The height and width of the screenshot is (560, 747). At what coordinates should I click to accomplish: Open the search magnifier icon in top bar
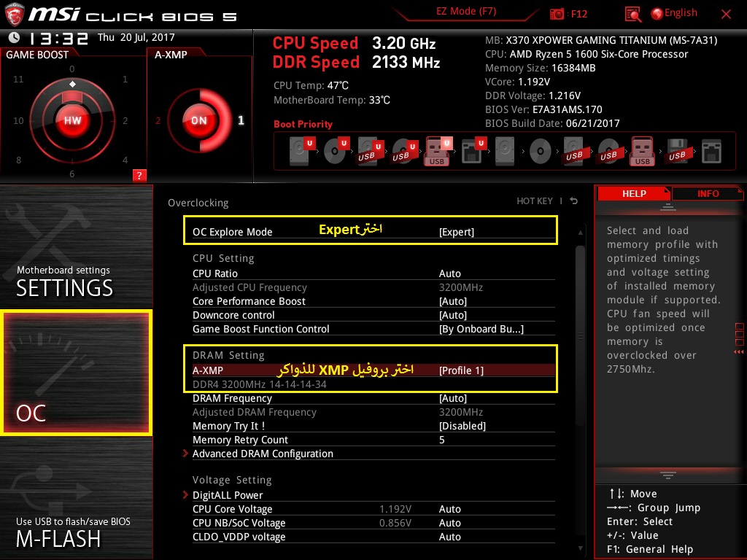632,15
